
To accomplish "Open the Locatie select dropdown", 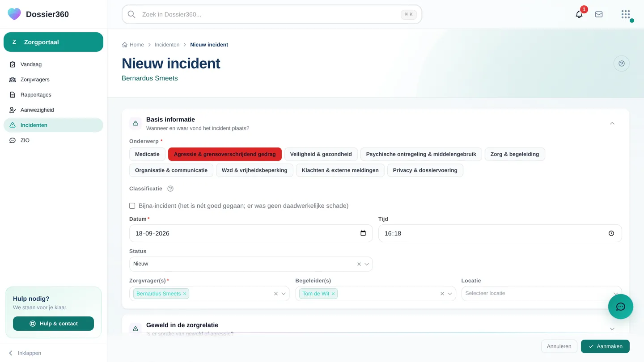I will (x=542, y=294).
